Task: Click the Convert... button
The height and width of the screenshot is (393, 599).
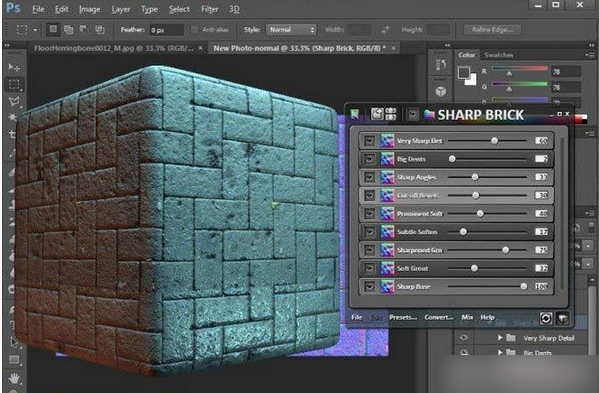Action: 439,317
